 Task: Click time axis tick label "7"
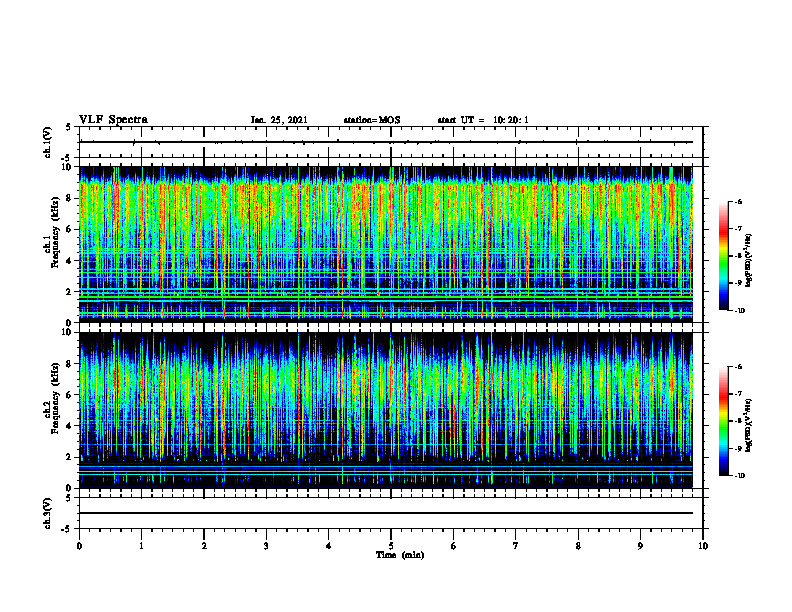(516, 546)
